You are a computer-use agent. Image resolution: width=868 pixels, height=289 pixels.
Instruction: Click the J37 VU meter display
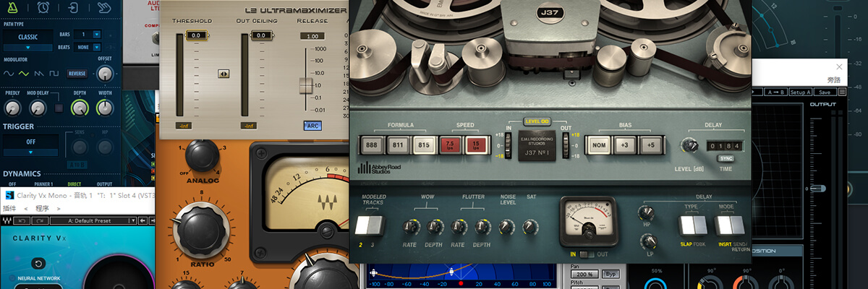[589, 223]
